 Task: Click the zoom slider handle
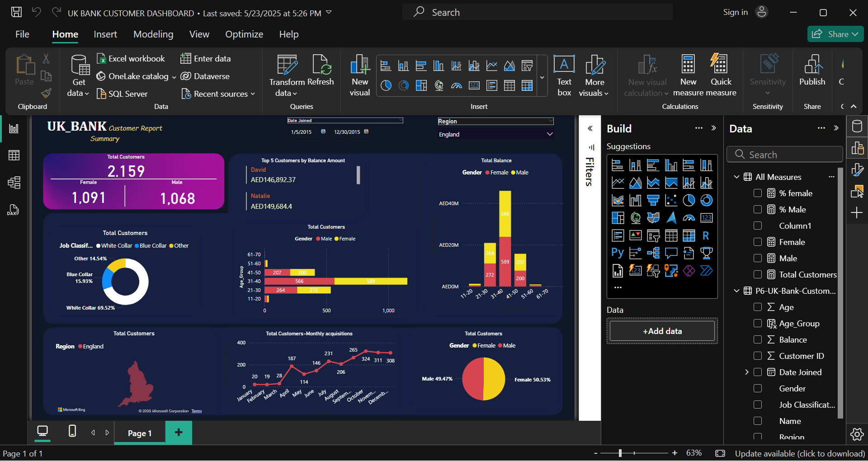pyautogui.click(x=620, y=453)
